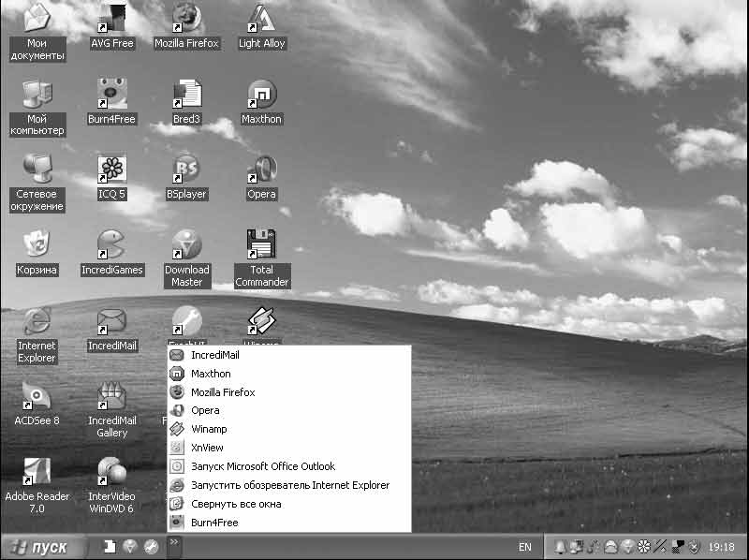
Task: Select the ACDSee 8 desktop shortcut
Action: [x=37, y=405]
